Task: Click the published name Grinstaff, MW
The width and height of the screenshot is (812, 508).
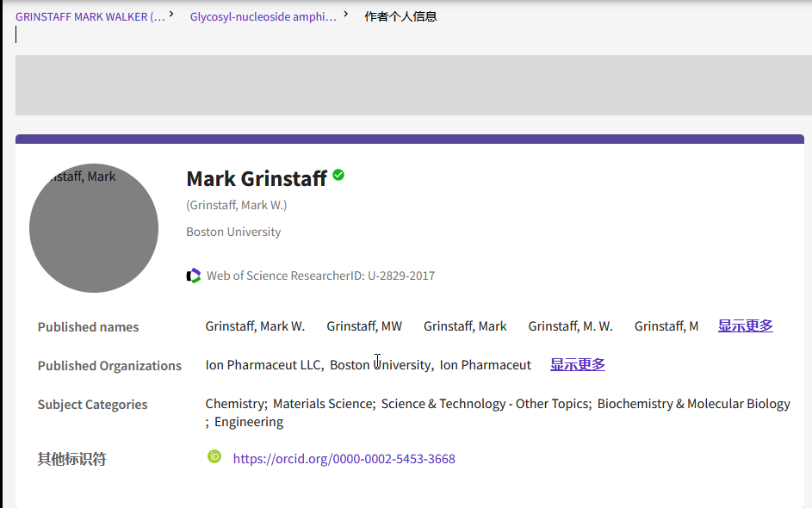Action: point(364,326)
